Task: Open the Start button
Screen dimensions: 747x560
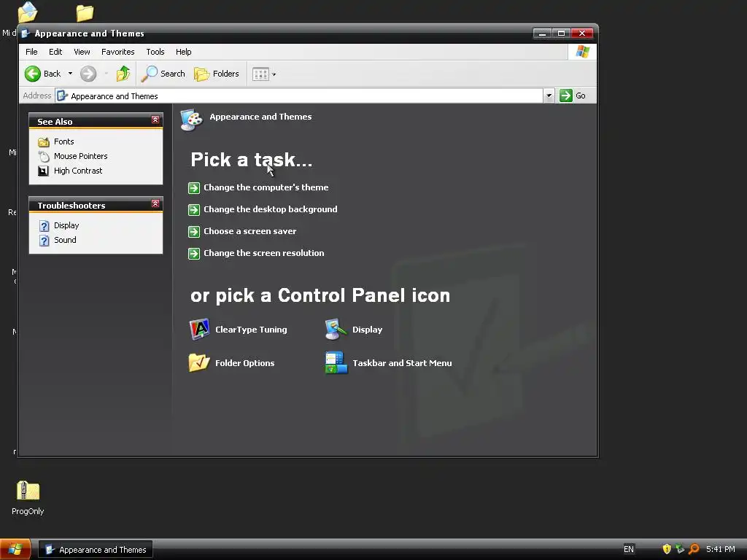Action: click(x=15, y=549)
